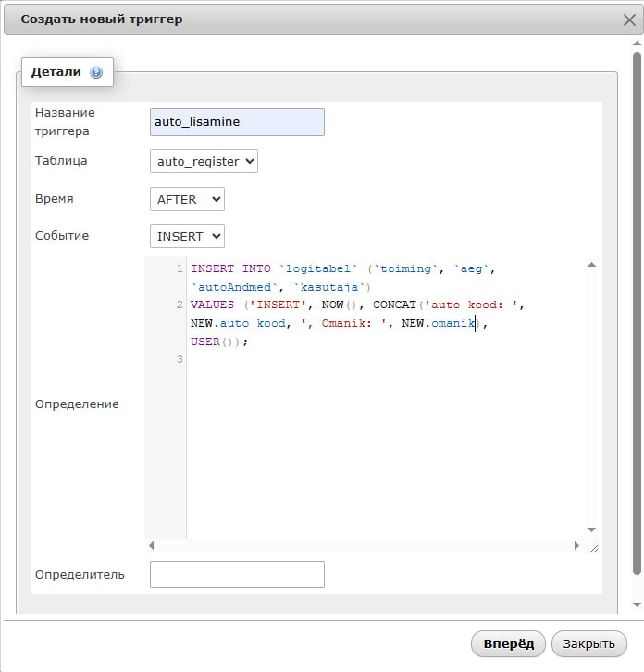Screen dimensions: 644x672
Task: Open the Событие dropdown set to INSERT
Action: 187,236
